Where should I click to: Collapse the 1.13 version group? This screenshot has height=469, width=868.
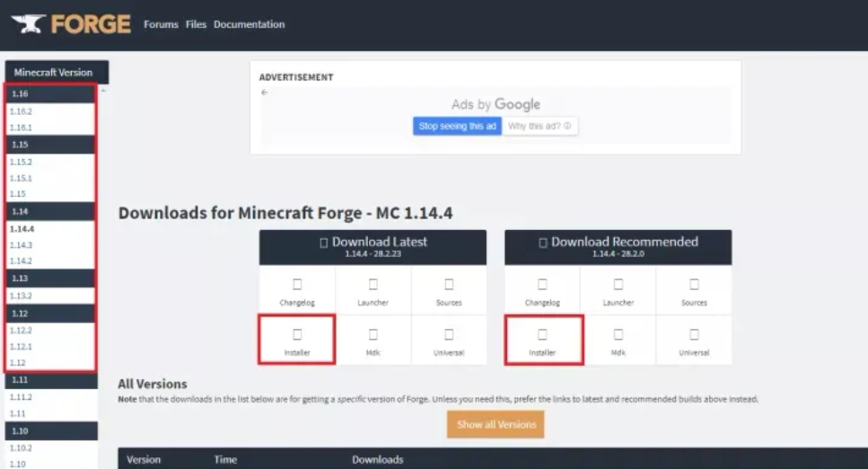click(x=51, y=279)
